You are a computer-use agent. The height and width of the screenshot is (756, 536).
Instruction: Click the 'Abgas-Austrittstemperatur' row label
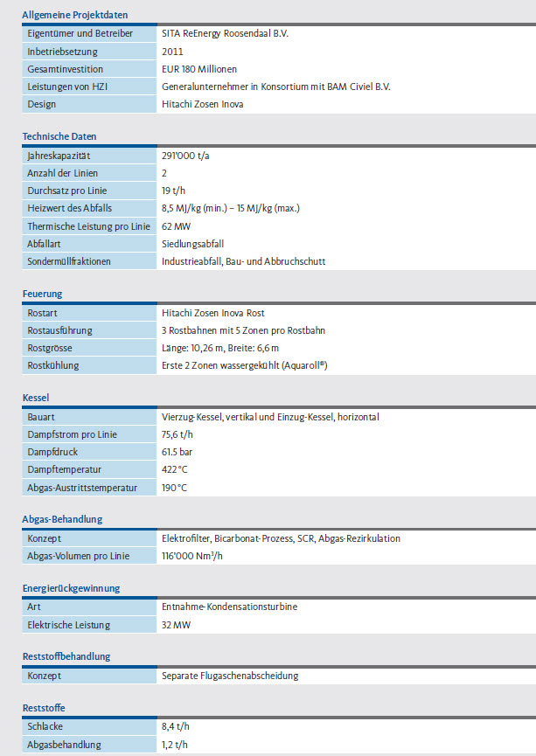click(x=82, y=488)
